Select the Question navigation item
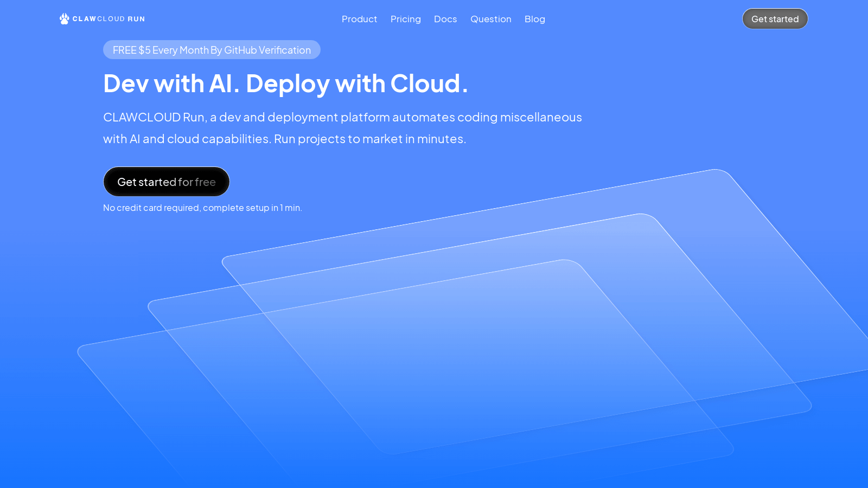Screen dimensions: 868x488 coord(491,19)
